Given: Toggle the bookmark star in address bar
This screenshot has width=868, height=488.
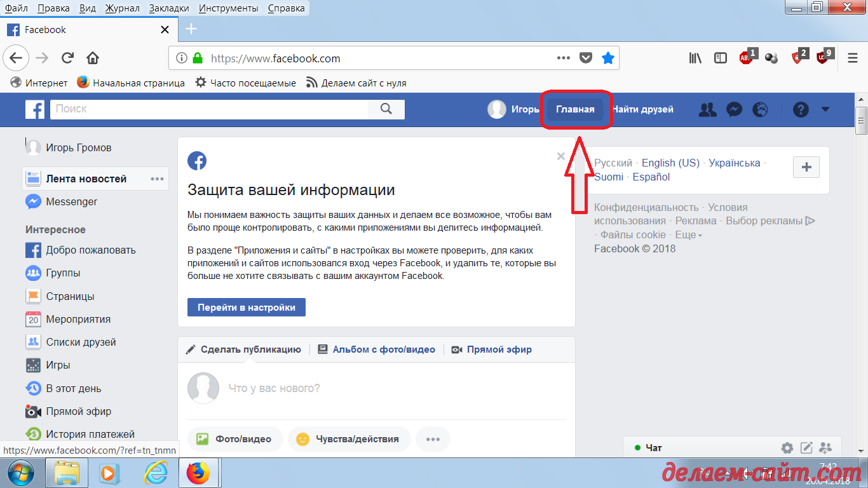Looking at the screenshot, I should [x=608, y=58].
